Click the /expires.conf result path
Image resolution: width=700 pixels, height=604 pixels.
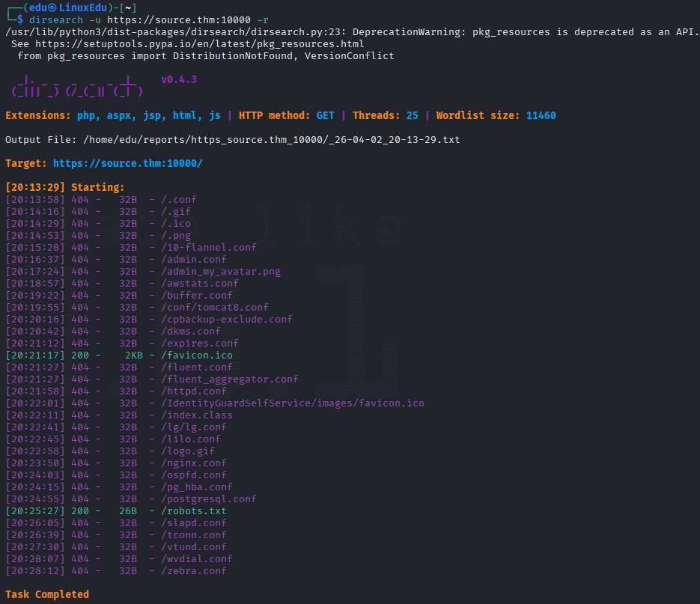[x=200, y=344]
